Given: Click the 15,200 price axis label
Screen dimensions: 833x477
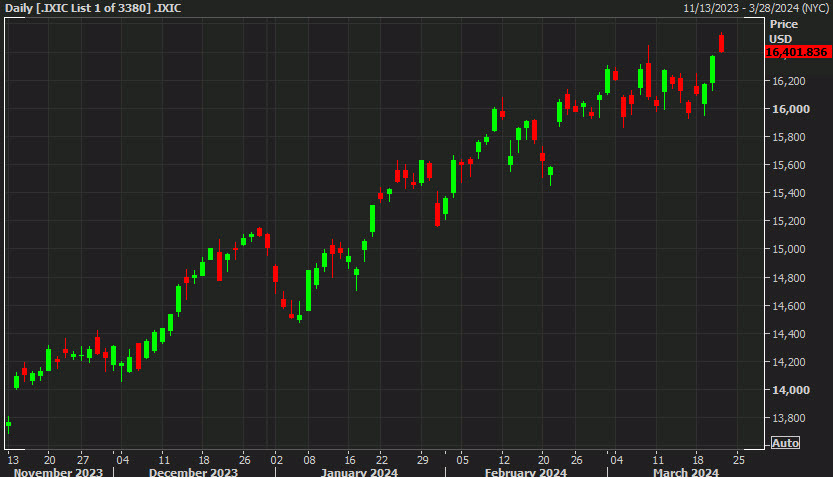Looking at the screenshot, I should pos(788,221).
